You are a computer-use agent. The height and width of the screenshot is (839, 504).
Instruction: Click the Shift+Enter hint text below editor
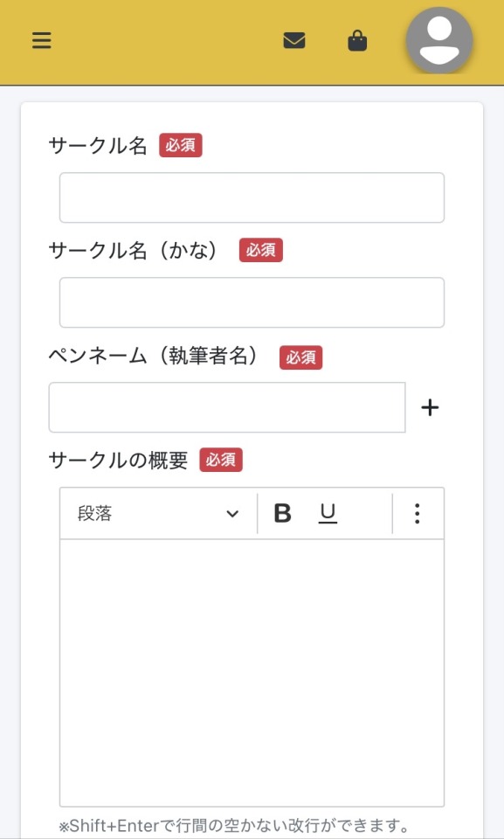click(x=234, y=826)
